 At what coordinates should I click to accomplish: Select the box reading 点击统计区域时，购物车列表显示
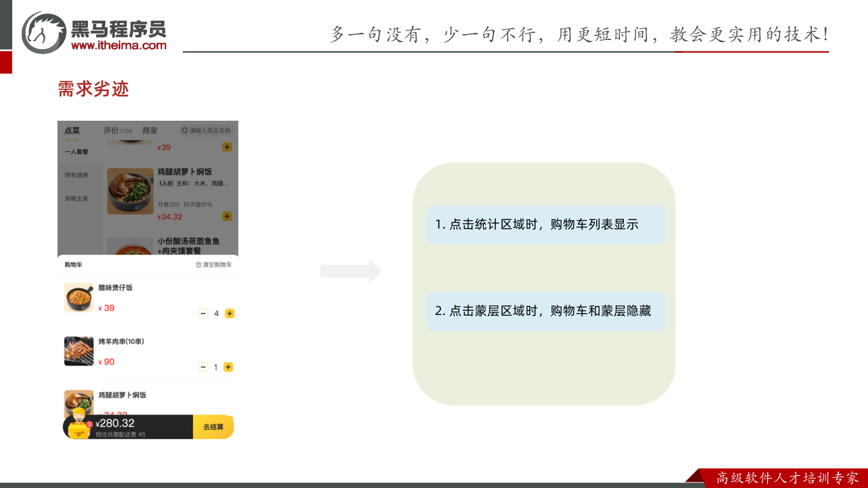(545, 225)
